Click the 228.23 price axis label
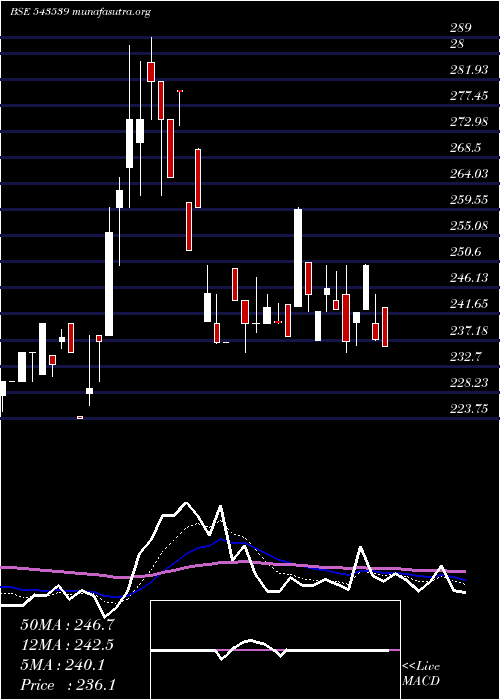500x700 pixels. (469, 383)
